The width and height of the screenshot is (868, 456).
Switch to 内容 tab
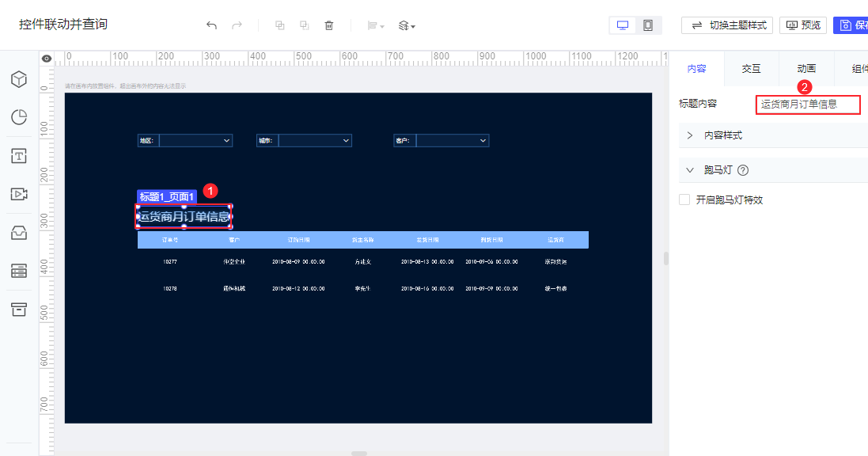click(696, 69)
